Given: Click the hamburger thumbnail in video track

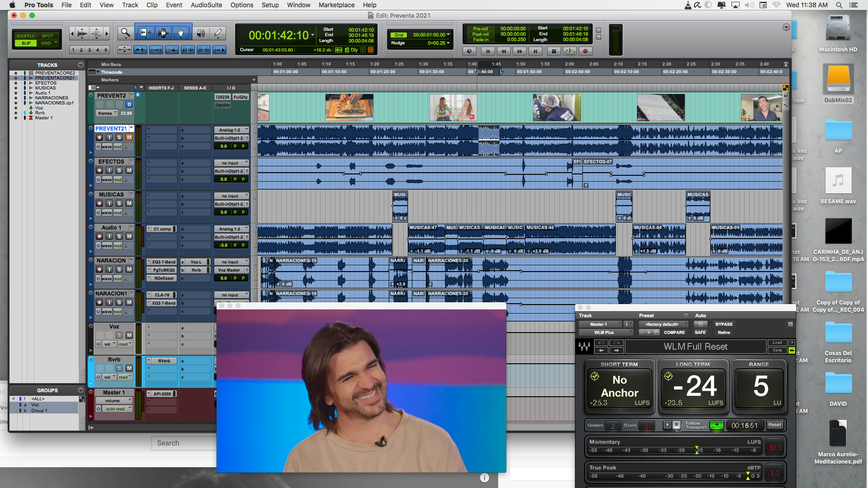Looking at the screenshot, I should click(349, 107).
